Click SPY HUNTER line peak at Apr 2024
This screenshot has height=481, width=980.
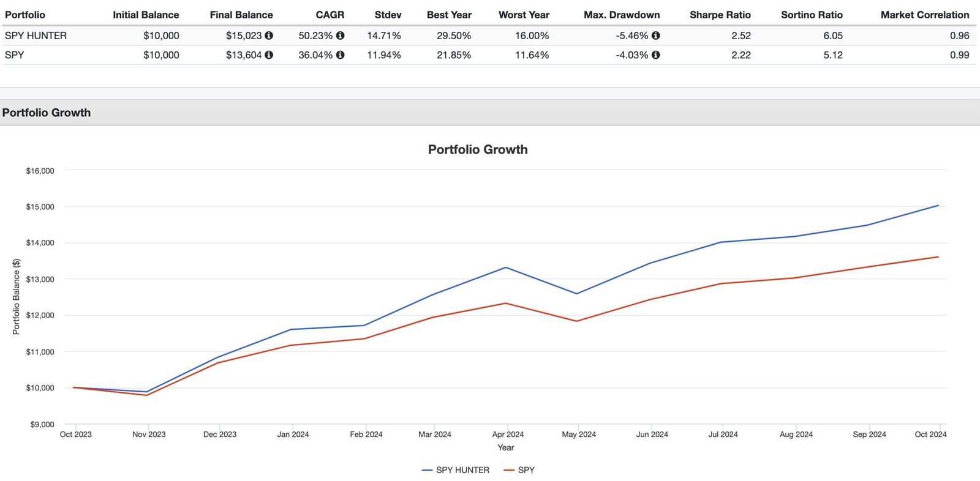(506, 267)
